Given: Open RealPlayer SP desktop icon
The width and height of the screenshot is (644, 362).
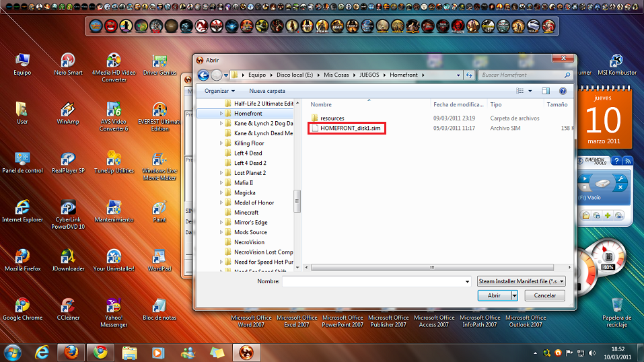Looking at the screenshot, I should coord(68,162).
